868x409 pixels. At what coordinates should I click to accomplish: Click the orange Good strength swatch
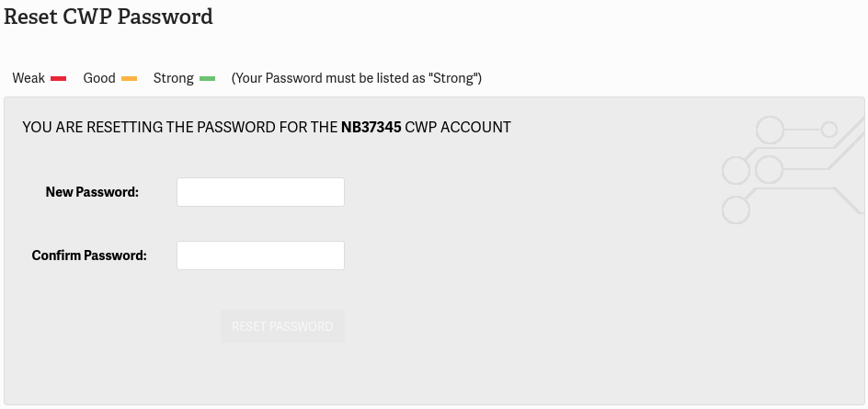pos(129,79)
